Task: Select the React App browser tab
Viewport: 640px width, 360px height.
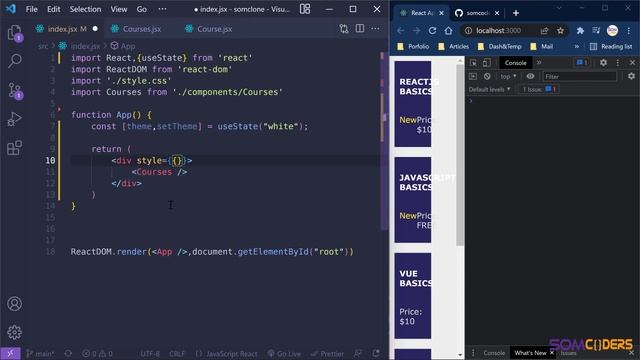Action: pyautogui.click(x=421, y=13)
